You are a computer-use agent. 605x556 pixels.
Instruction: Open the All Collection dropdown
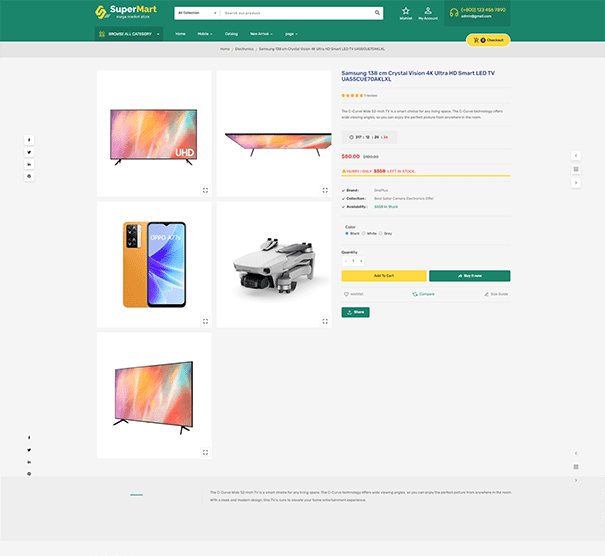click(x=197, y=13)
